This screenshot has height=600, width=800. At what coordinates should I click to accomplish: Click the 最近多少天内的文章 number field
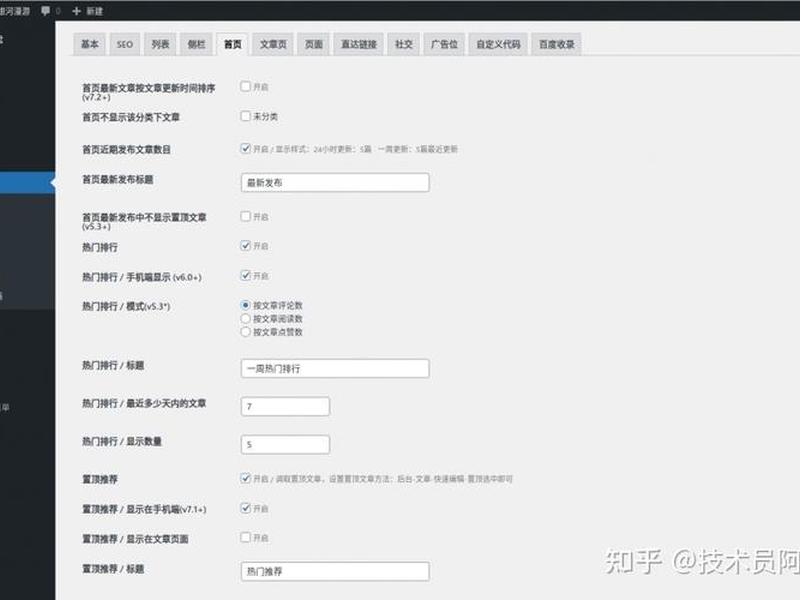click(x=285, y=406)
